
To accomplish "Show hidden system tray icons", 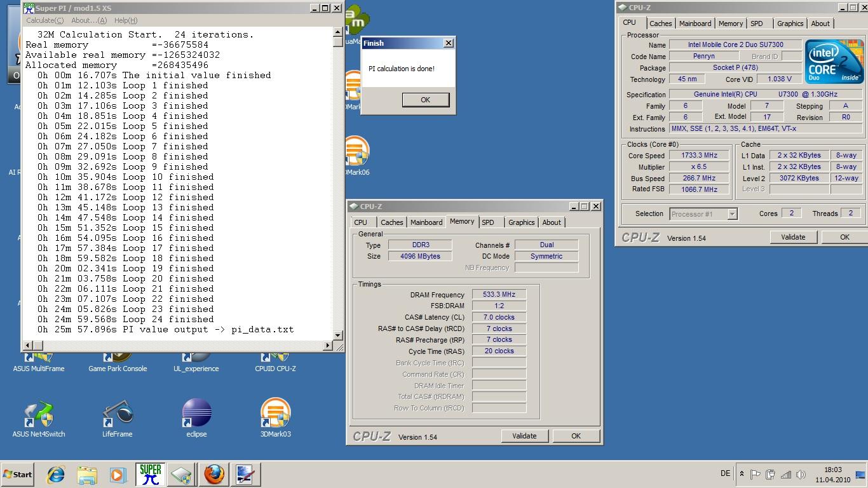I will [x=742, y=474].
